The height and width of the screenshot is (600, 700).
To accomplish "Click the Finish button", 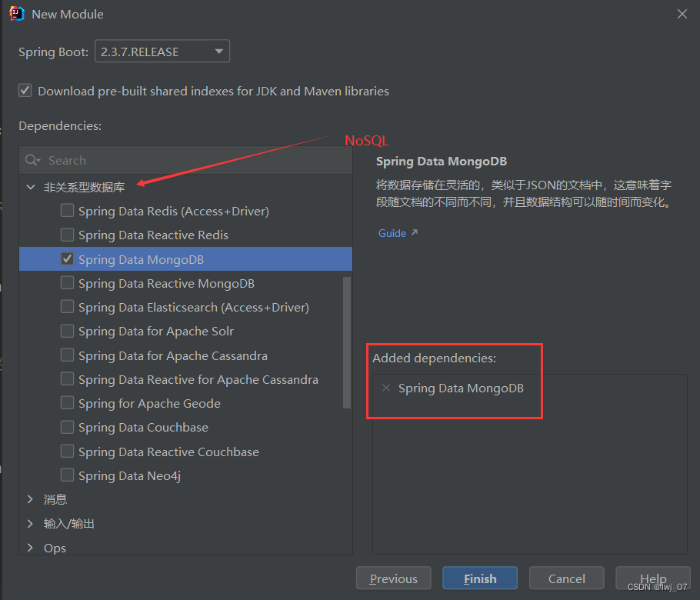I will (480, 578).
